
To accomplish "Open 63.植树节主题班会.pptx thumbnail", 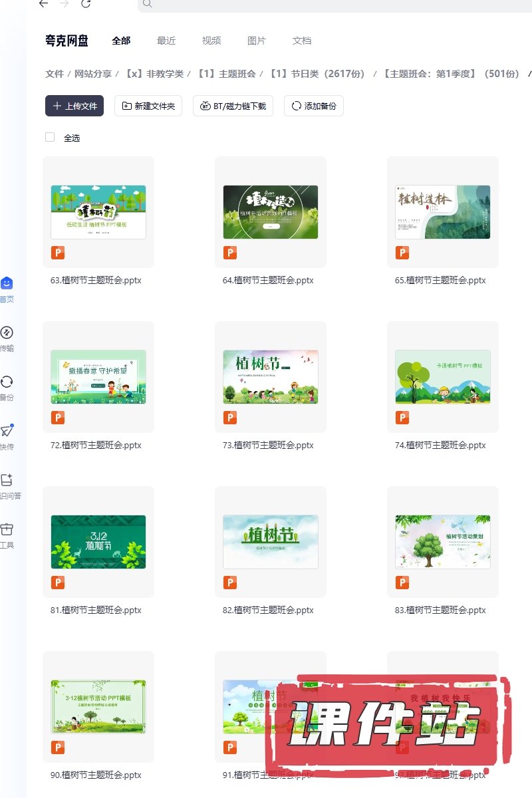I will pos(98,212).
